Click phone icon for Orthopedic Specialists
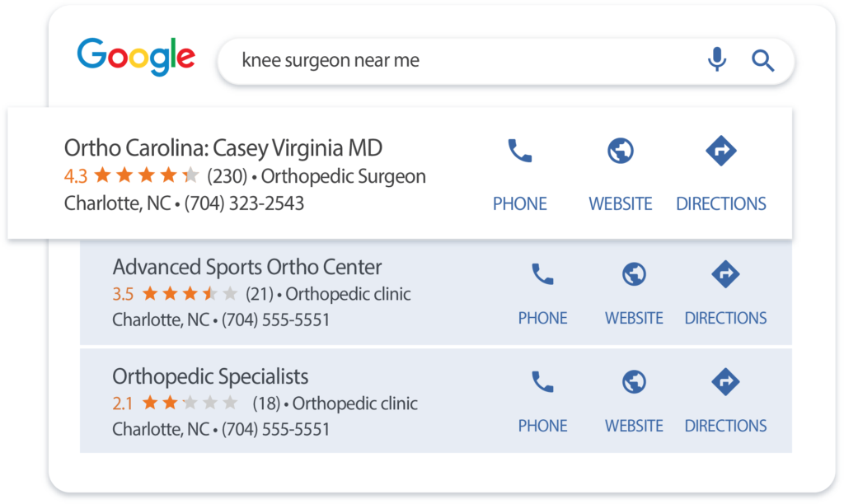 (x=542, y=382)
